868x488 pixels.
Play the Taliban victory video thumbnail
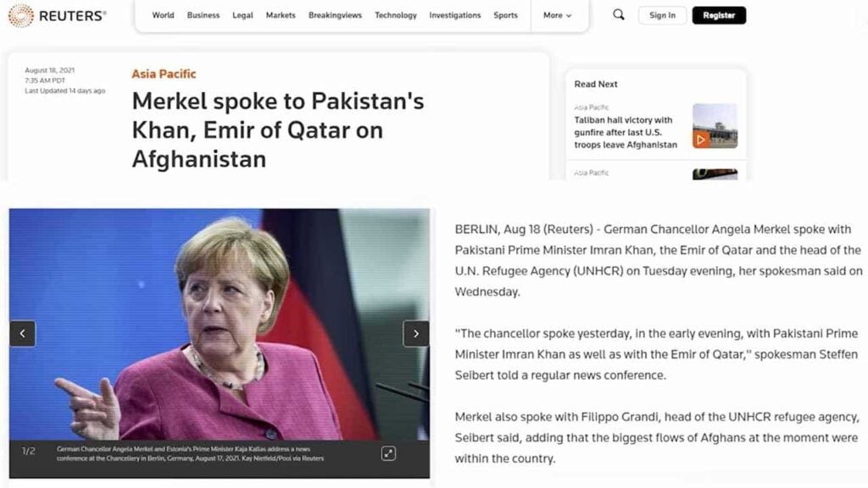pos(715,126)
